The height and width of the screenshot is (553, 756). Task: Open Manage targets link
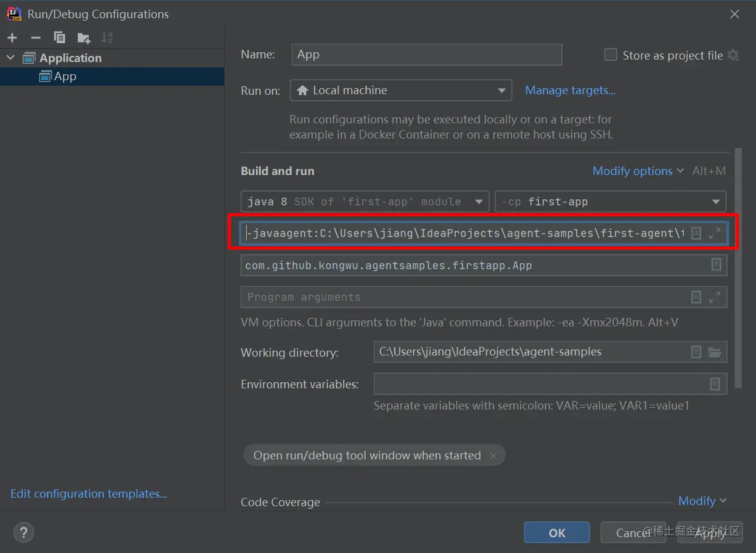pyautogui.click(x=570, y=91)
